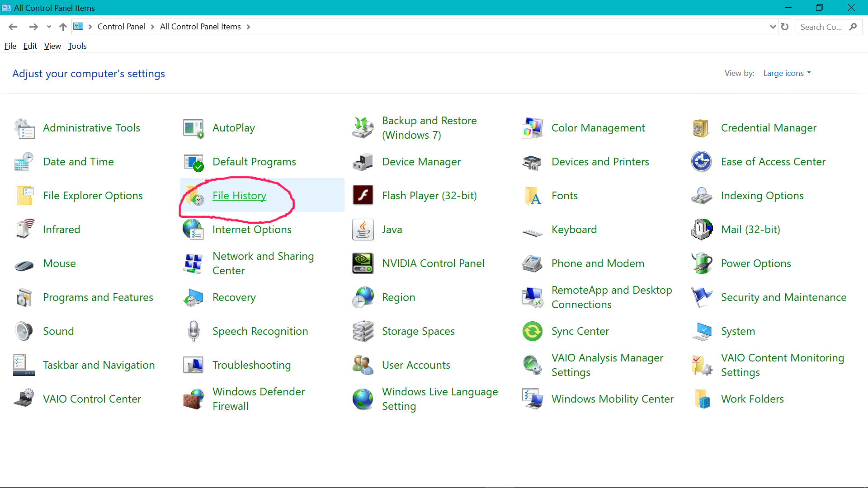Open Backup and Restore icon
The image size is (868, 488).
[x=363, y=128]
